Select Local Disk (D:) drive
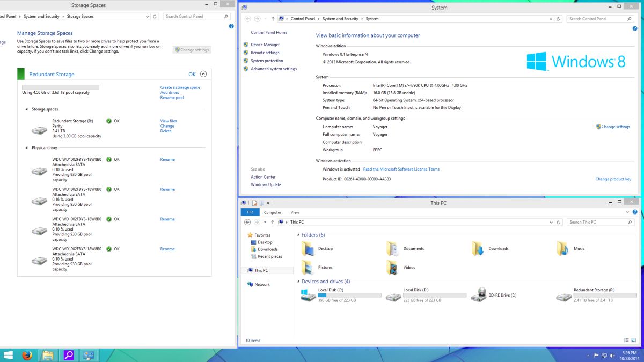This screenshot has height=362, width=644. 426,295
